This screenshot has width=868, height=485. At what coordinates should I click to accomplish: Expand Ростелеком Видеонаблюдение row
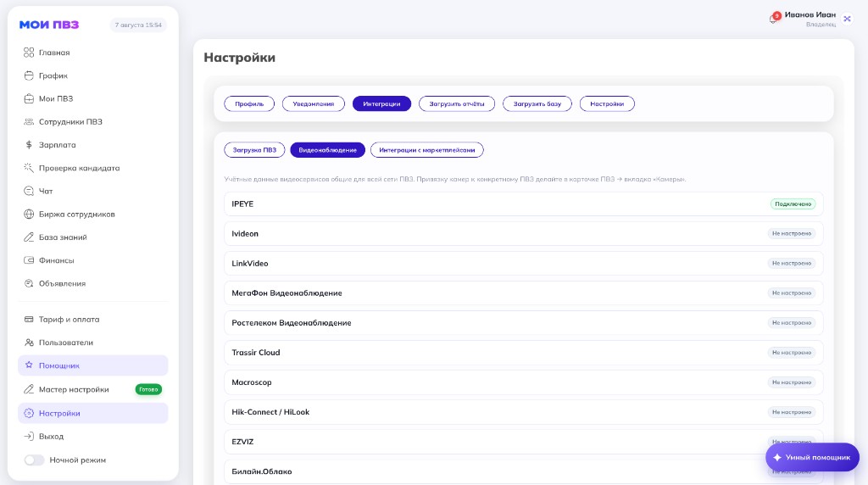(x=523, y=323)
